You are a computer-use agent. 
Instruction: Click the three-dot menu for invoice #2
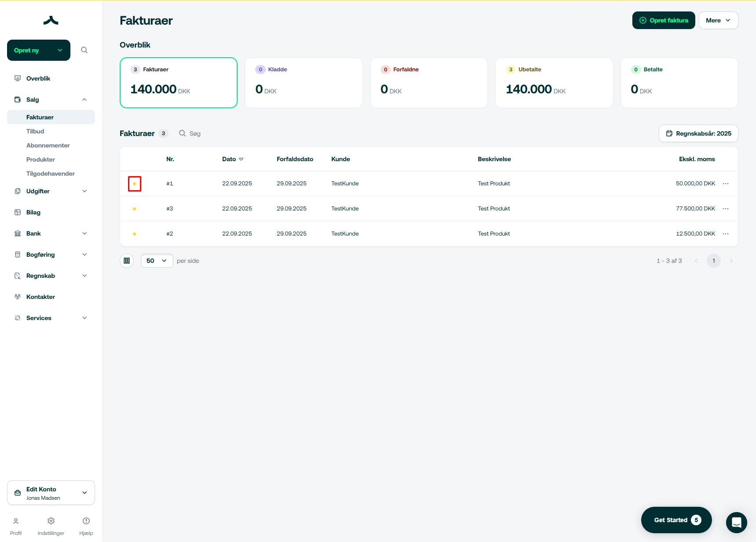coord(726,234)
